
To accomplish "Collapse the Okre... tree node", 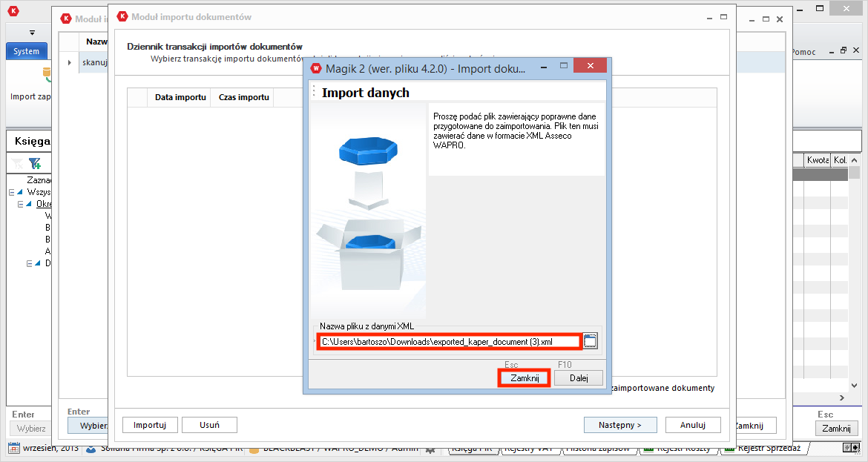I will coord(21,204).
